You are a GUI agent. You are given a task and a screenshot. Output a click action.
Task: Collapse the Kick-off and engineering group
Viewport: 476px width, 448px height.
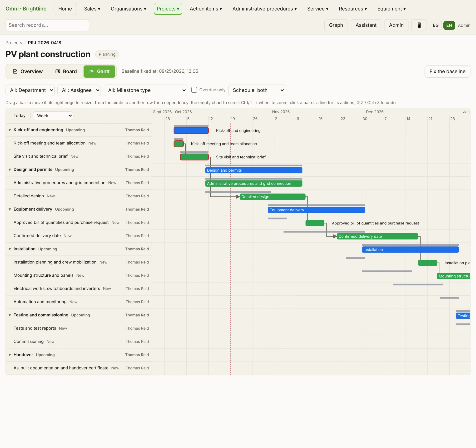(10, 130)
